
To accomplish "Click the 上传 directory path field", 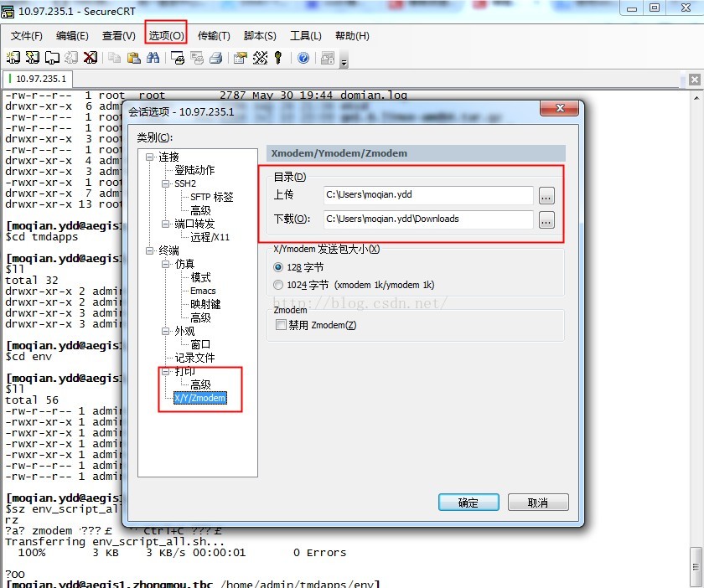I will pyautogui.click(x=428, y=195).
